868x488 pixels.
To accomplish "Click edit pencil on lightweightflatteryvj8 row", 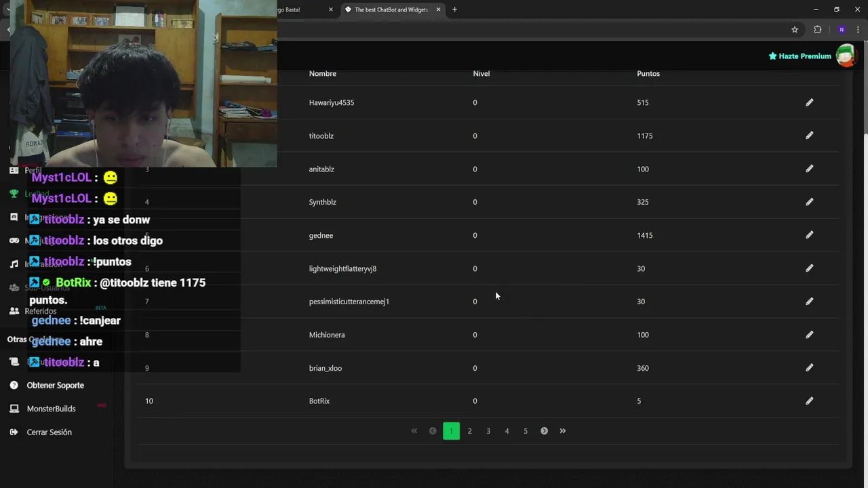I will [x=809, y=268].
